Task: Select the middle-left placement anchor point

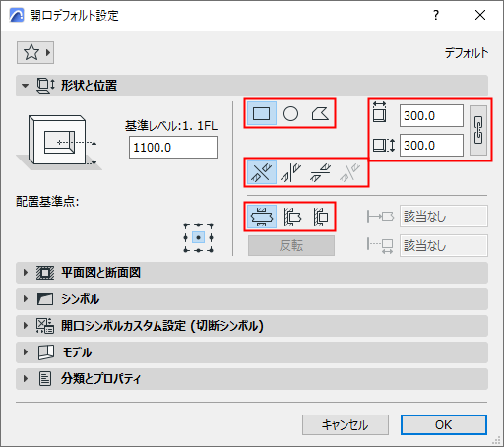Action: click(186, 237)
